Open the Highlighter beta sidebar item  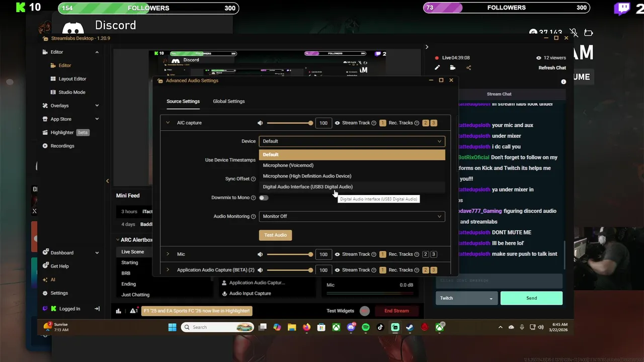[65, 132]
